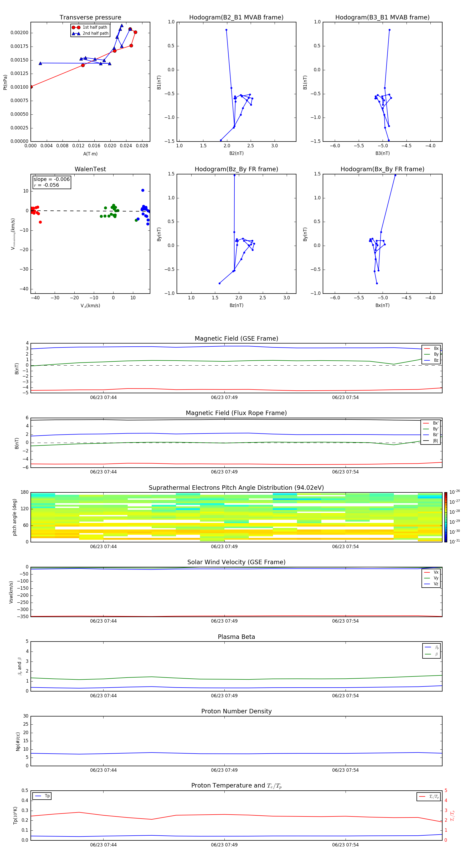Screen dimensions: 473x868
Task: Click the pitch angle distribution color bar
Action: tap(446, 517)
